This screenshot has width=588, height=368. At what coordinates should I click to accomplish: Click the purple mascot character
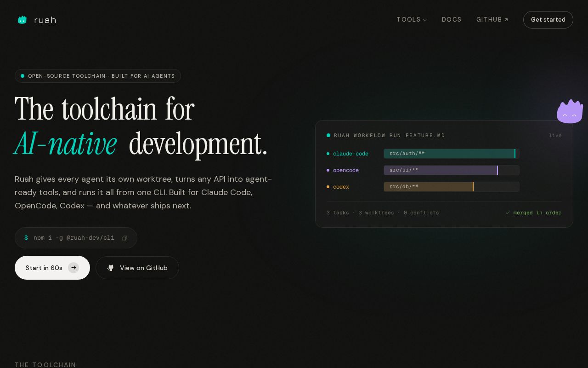pos(570,111)
